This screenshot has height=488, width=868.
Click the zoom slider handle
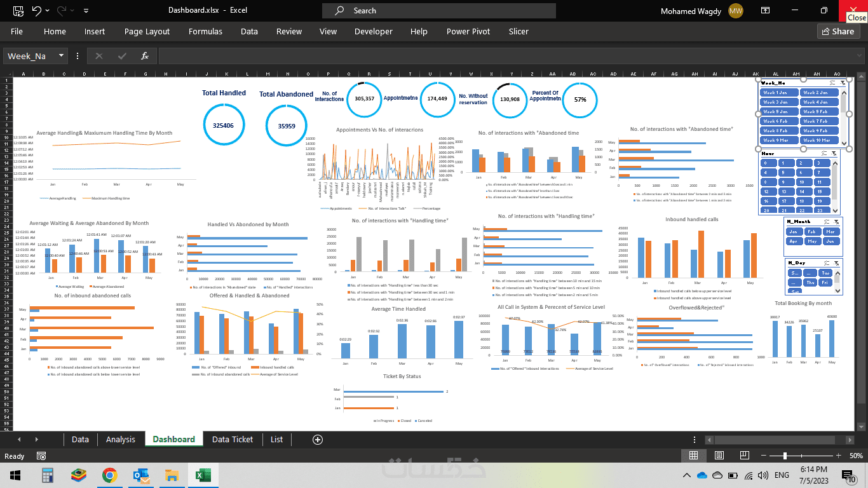pyautogui.click(x=785, y=456)
